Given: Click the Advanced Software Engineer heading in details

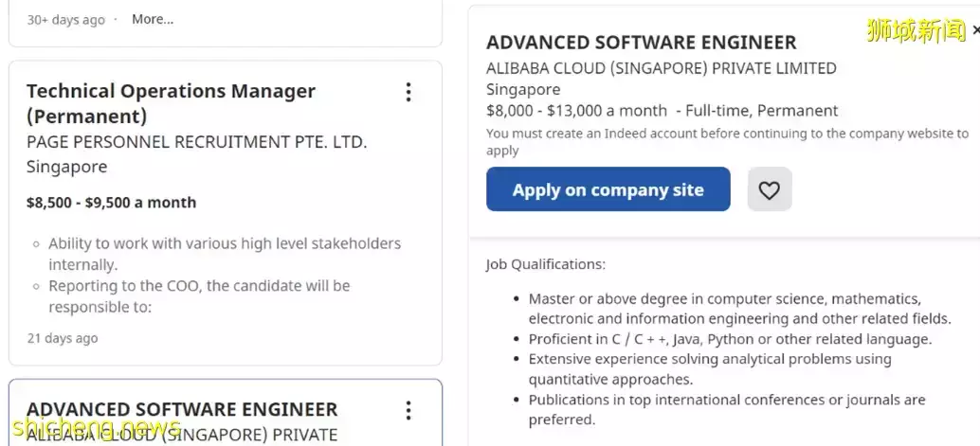Looking at the screenshot, I should click(641, 43).
